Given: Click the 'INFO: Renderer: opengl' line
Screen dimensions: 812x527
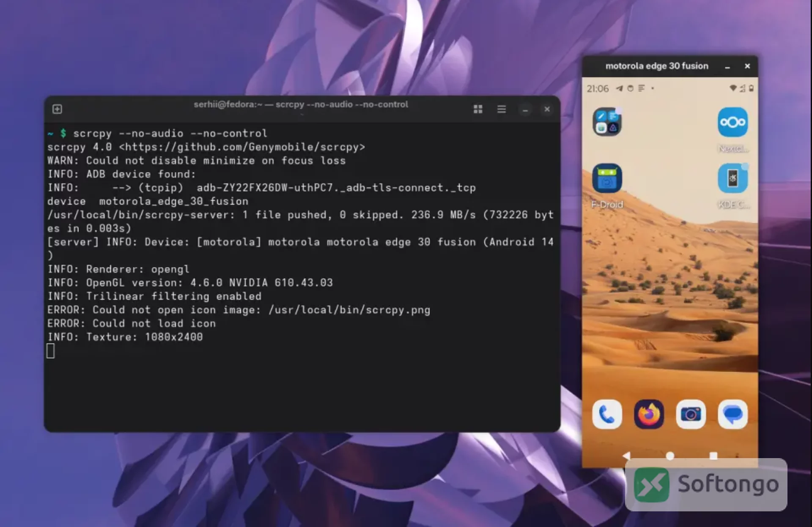Looking at the screenshot, I should (118, 269).
